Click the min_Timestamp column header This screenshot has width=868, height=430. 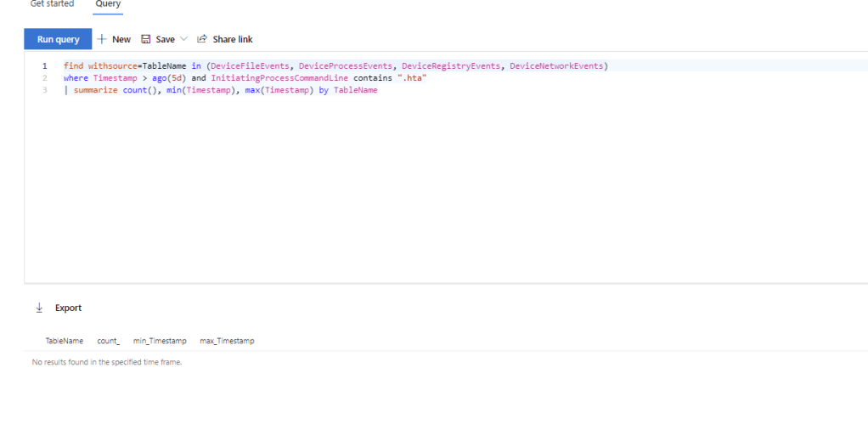click(x=160, y=341)
